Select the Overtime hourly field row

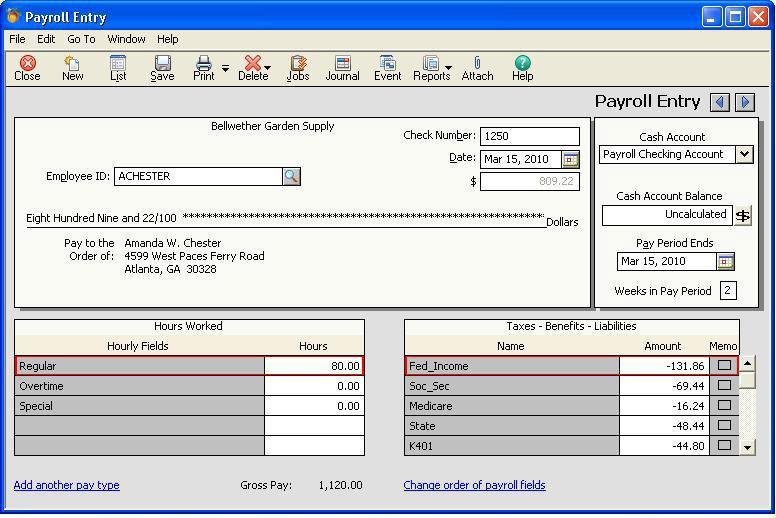tap(140, 385)
